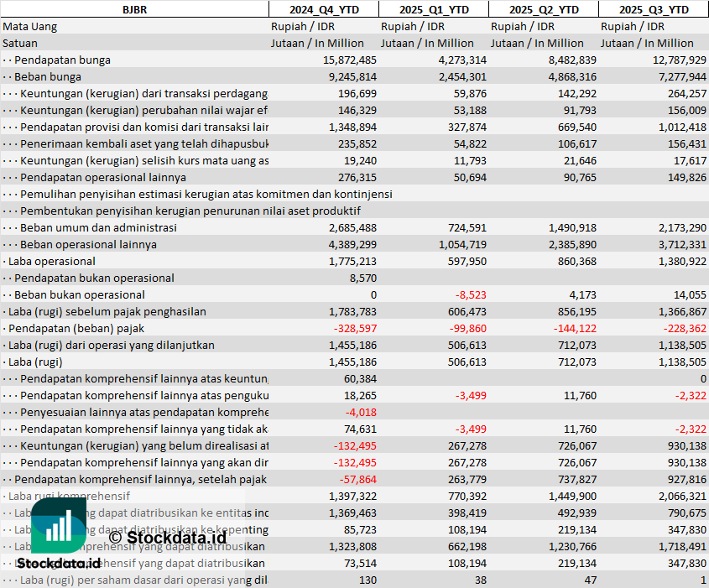This screenshot has width=709, height=588.
Task: Select Laba rugi komprehensif value 2,066,321
Action: click(x=682, y=496)
